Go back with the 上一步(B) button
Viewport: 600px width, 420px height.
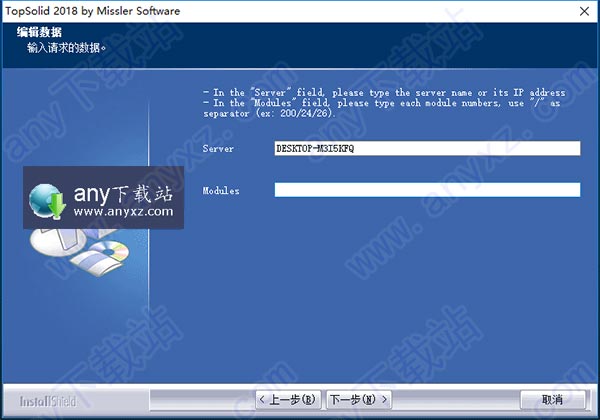click(291, 400)
